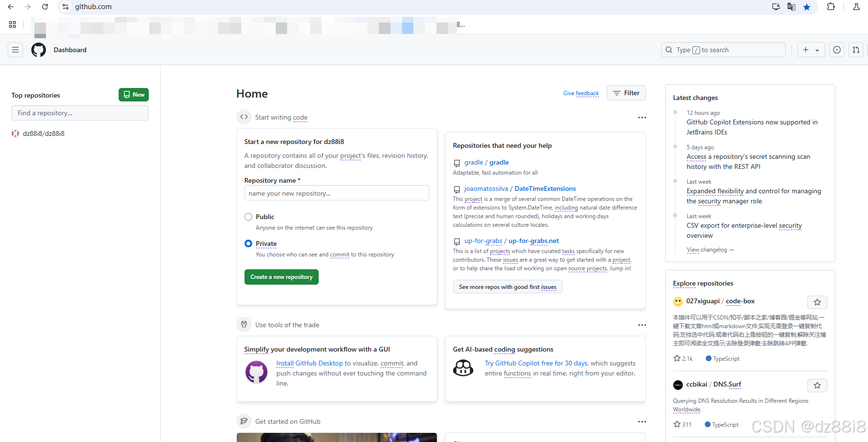Click Try GitHub Copilot free for 30 days link
The height and width of the screenshot is (442, 868).
point(536,364)
